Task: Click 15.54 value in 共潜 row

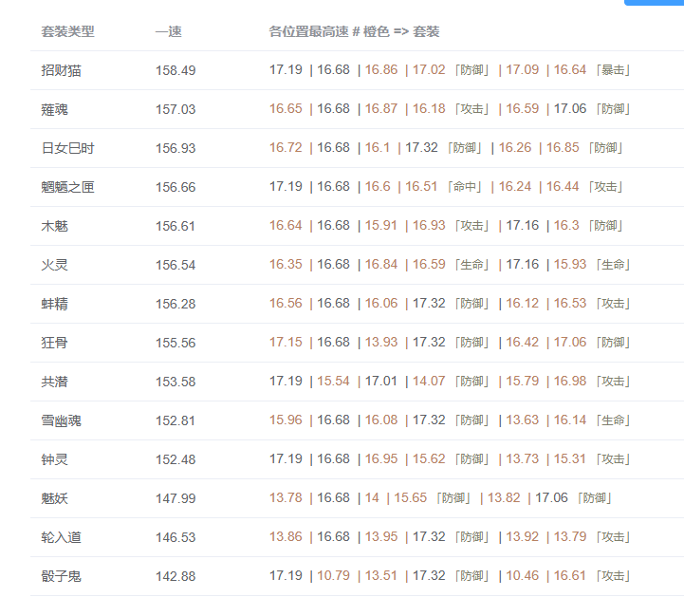Action: click(x=333, y=381)
